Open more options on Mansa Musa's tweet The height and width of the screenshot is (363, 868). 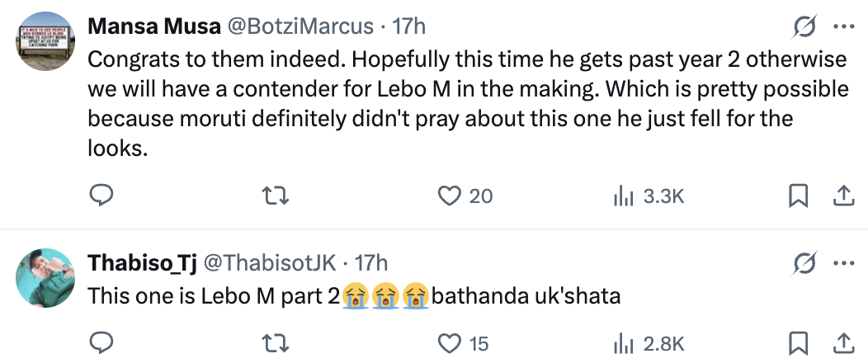click(843, 27)
